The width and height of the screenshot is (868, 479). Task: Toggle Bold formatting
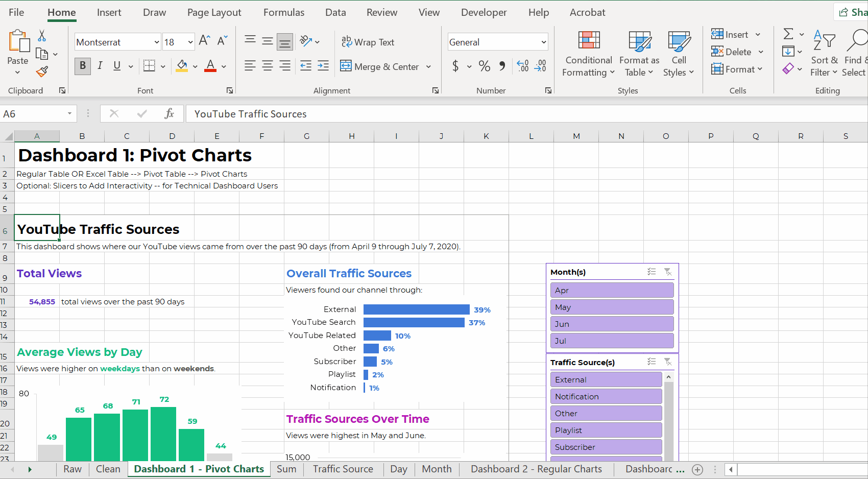point(83,66)
